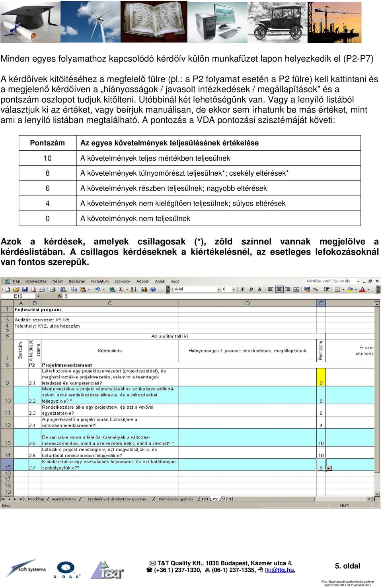Open Help via the blue question icon
Viewport: 382px width, 588px height.
(x=153, y=289)
